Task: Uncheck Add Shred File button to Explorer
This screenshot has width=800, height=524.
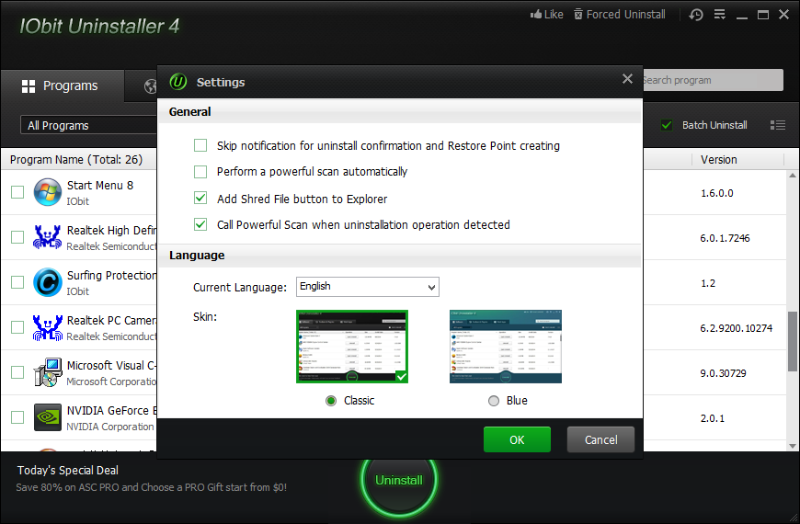Action: click(x=201, y=198)
